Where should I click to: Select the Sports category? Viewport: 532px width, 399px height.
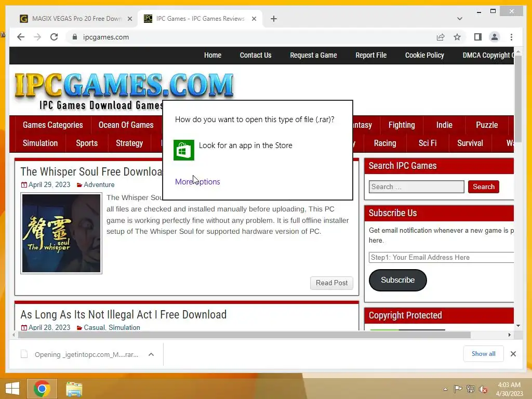tap(87, 143)
